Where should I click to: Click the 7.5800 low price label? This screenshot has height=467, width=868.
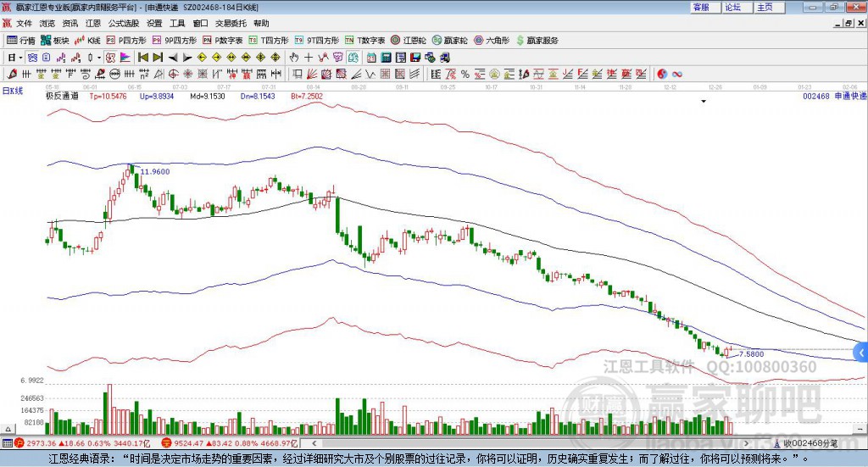point(751,354)
